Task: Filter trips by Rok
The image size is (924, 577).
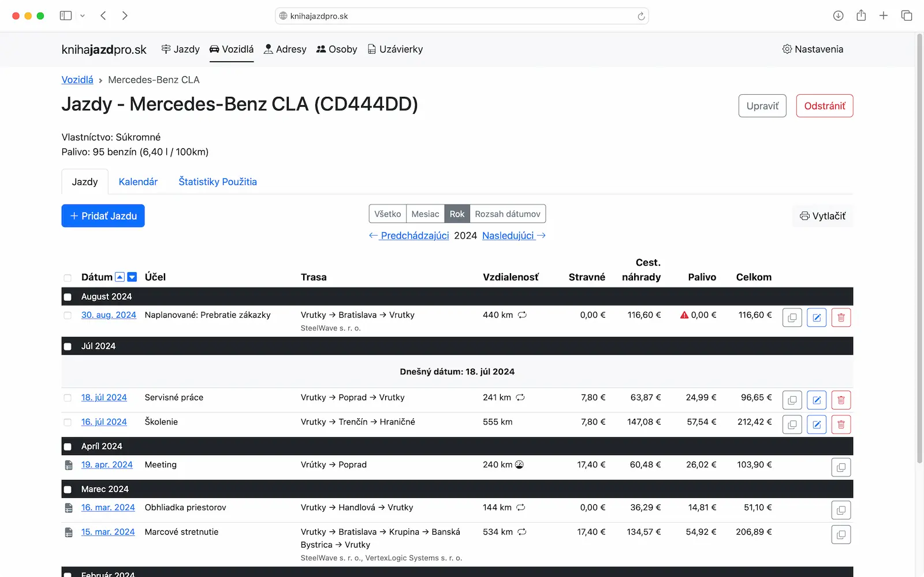Action: coord(457,214)
